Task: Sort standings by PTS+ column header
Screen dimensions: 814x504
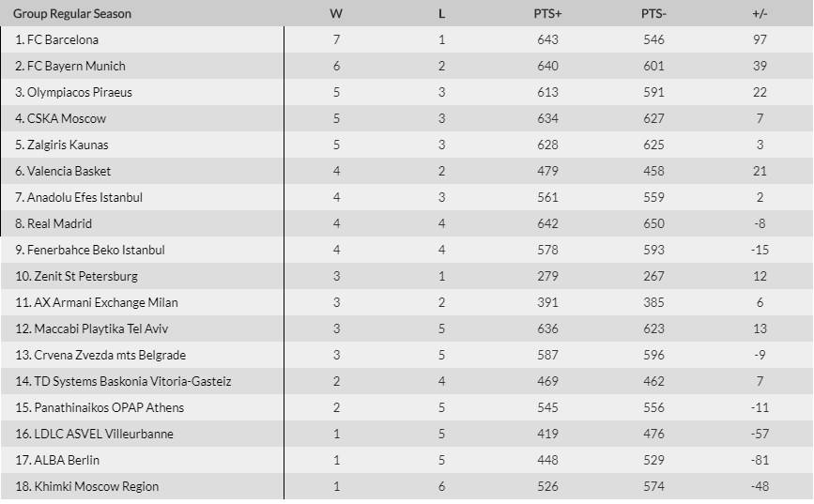Action: point(547,13)
